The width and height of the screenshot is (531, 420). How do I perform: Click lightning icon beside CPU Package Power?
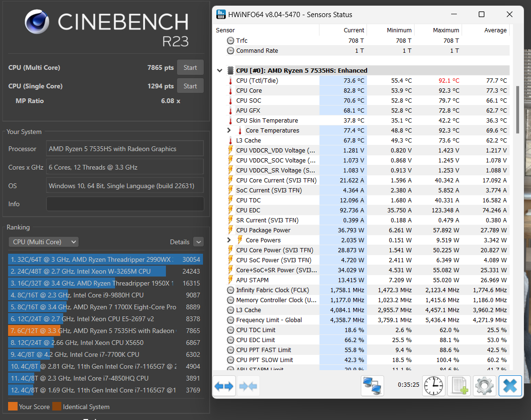point(231,230)
